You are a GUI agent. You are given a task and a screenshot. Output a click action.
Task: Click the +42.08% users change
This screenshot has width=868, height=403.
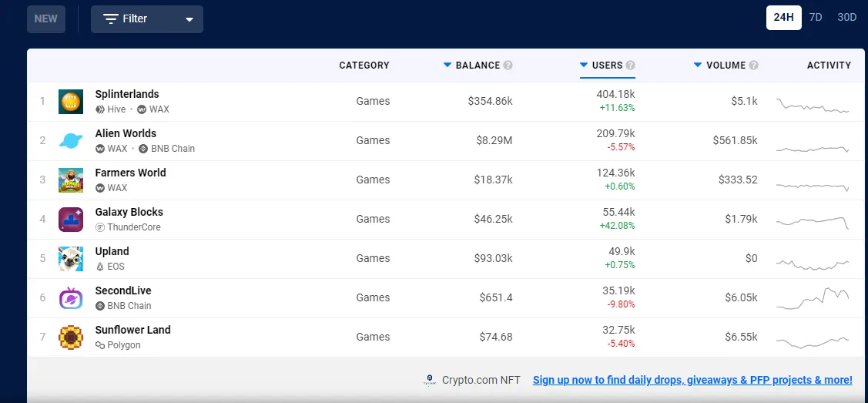pyautogui.click(x=617, y=226)
